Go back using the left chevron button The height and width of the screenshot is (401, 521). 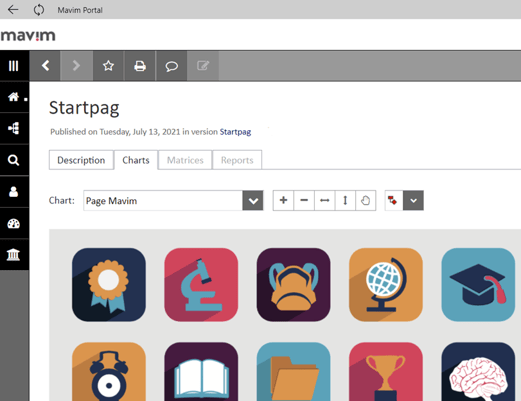45,66
